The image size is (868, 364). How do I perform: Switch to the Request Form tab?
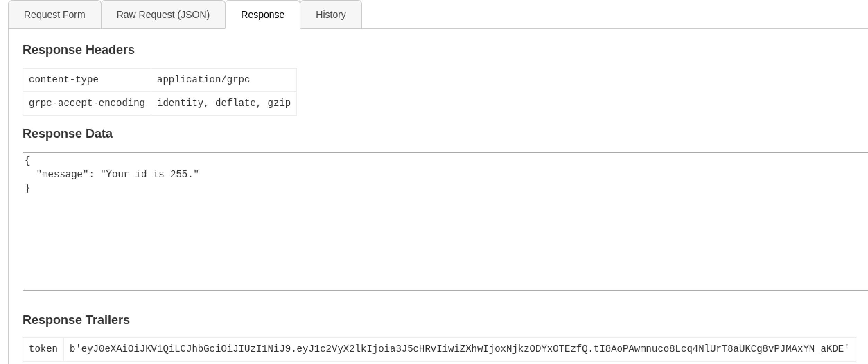point(54,15)
